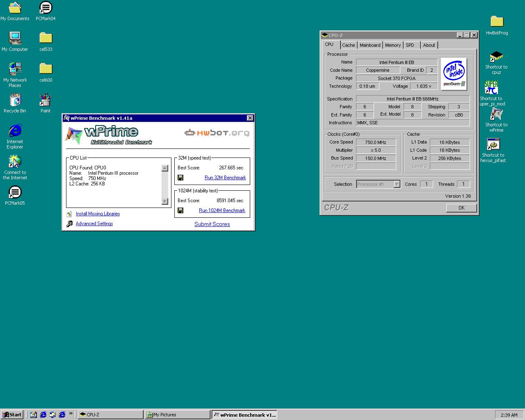
Task: Click the 32M best score 267.665 sec
Action: pos(231,168)
